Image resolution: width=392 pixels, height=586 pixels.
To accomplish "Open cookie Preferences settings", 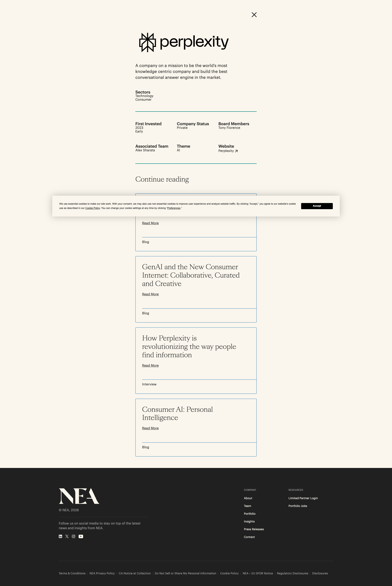I will tap(174, 208).
